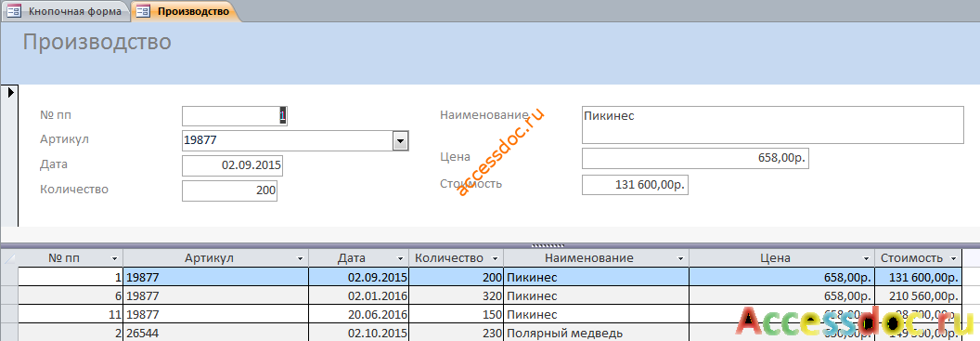
Task: Click the form icon on Производство tab
Action: click(x=143, y=11)
